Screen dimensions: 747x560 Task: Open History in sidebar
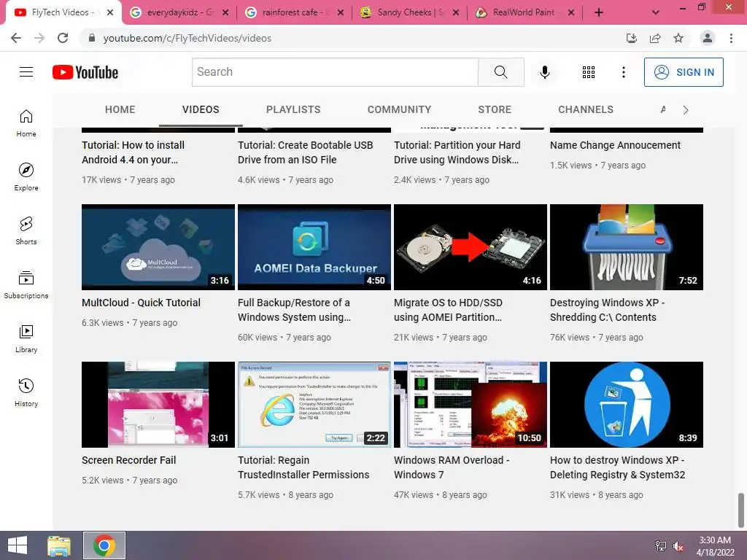[x=26, y=393]
